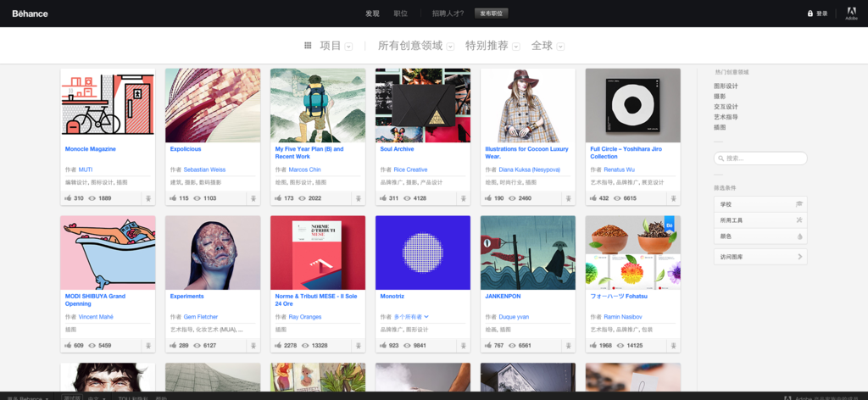Image resolution: width=868 pixels, height=400 pixels.
Task: Add Monocle Magazine to a collection
Action: point(148,198)
